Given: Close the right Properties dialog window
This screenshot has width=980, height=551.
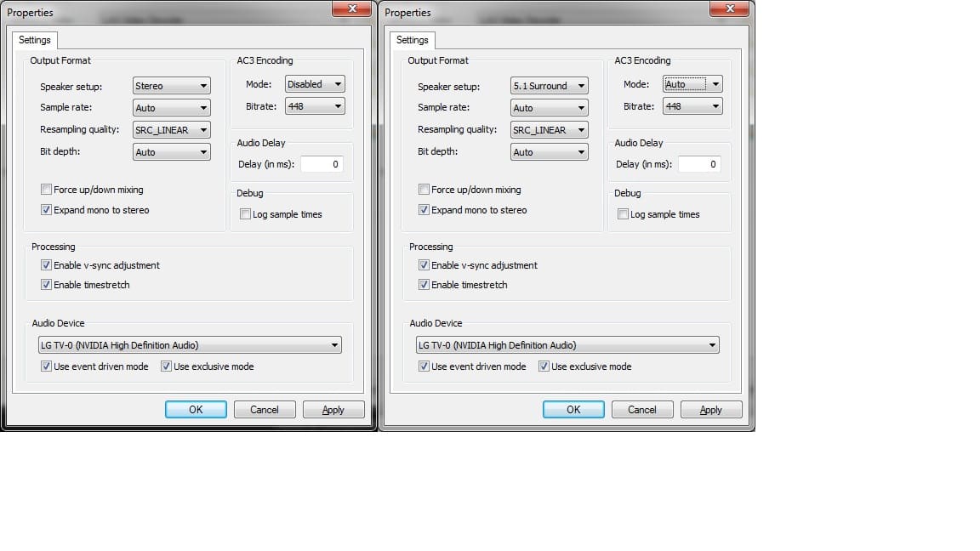Looking at the screenshot, I should (x=729, y=9).
